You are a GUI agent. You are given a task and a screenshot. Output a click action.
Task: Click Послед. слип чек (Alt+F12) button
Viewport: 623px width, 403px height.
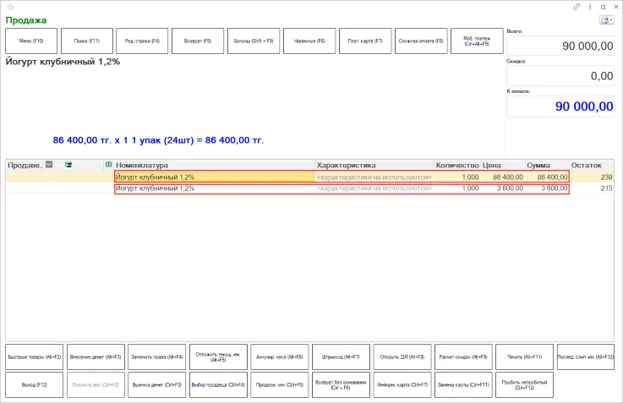586,357
